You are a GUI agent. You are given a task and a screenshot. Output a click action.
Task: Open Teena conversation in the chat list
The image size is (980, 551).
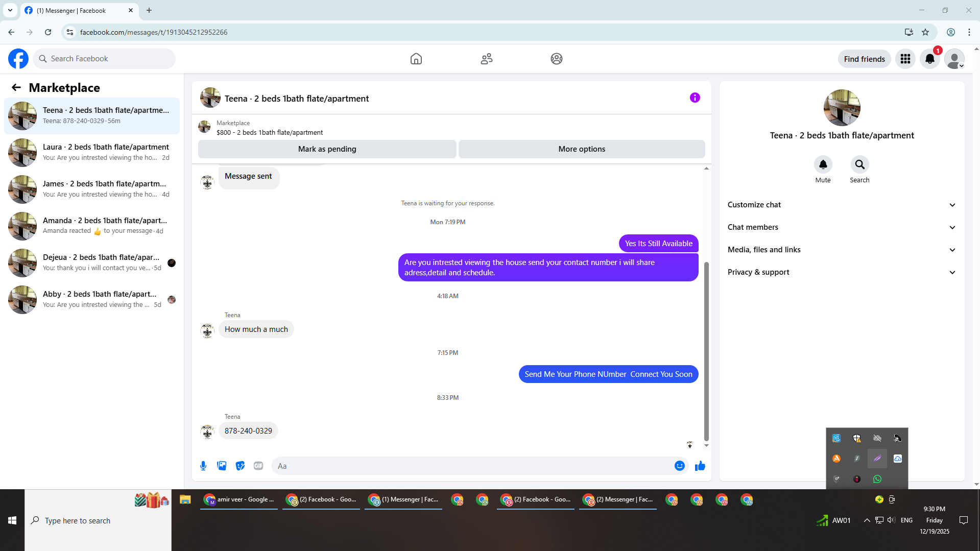pyautogui.click(x=92, y=116)
